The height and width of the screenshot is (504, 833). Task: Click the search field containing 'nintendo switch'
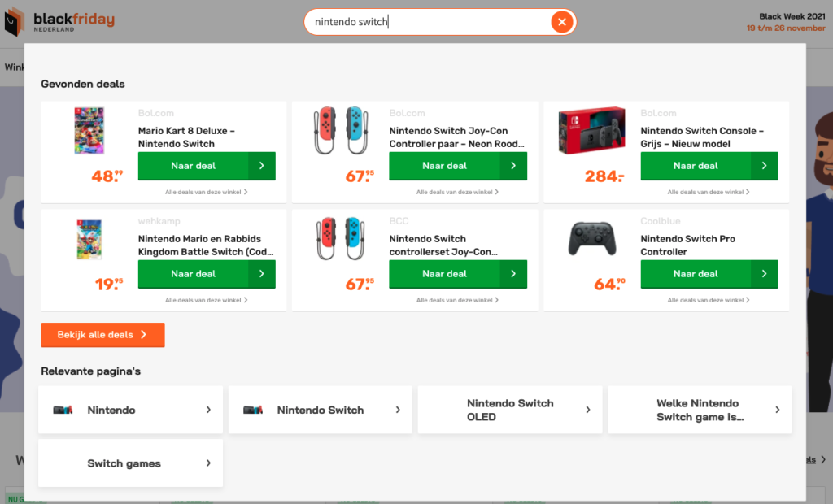click(x=427, y=22)
